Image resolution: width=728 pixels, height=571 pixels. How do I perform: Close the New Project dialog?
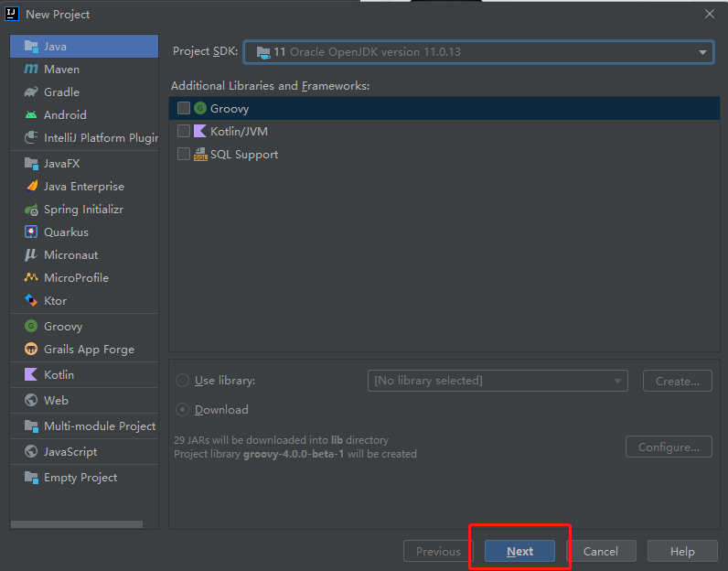click(x=710, y=14)
